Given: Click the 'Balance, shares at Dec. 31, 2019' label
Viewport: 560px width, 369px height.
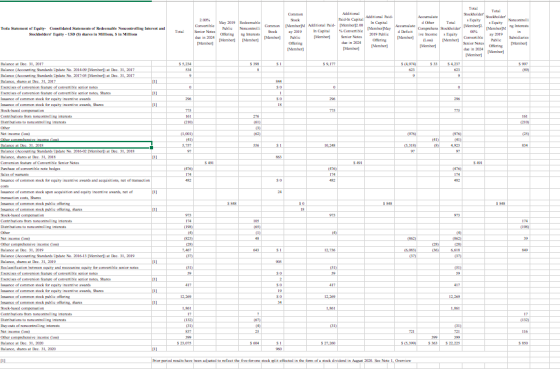Looking at the screenshot, I should (27, 261).
